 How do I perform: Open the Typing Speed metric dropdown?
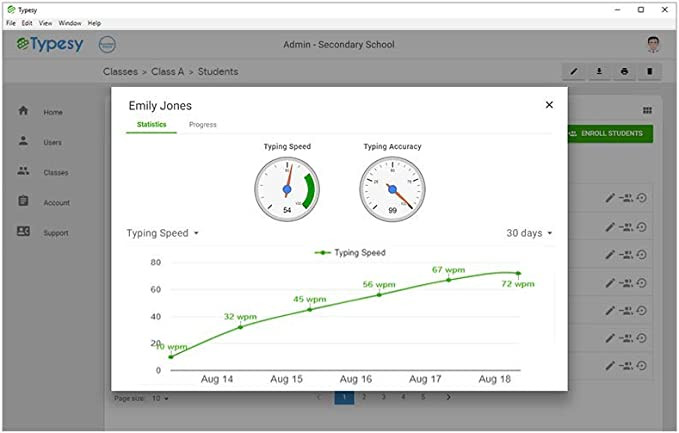(x=163, y=234)
